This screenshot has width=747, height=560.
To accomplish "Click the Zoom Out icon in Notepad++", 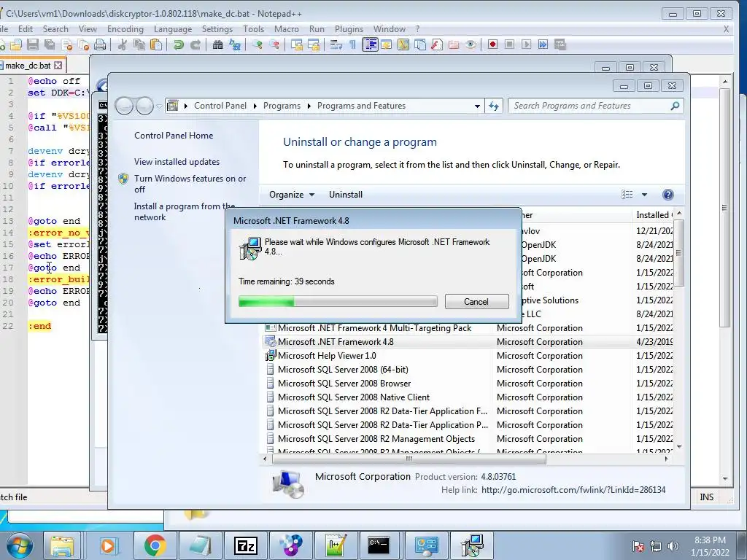I will 274,44.
